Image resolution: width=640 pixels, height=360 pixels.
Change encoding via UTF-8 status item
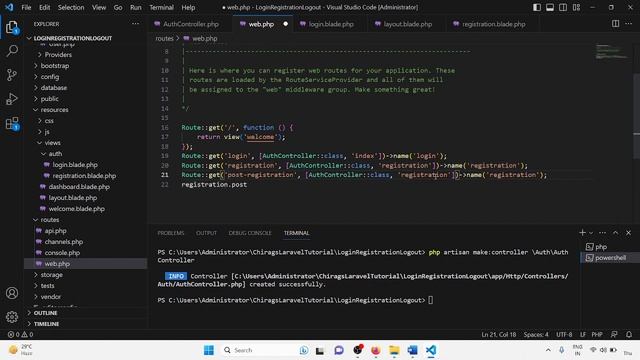pos(564,334)
